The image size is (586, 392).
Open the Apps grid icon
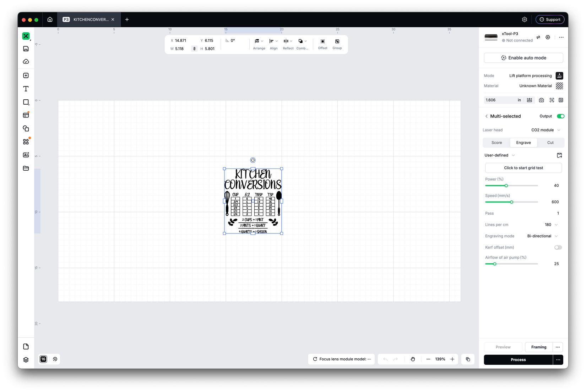point(26,142)
